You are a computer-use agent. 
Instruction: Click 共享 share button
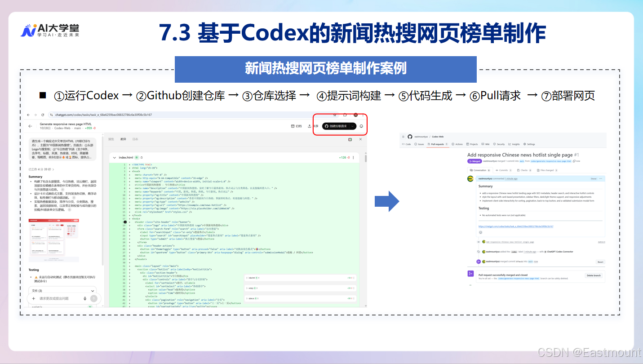coord(313,126)
